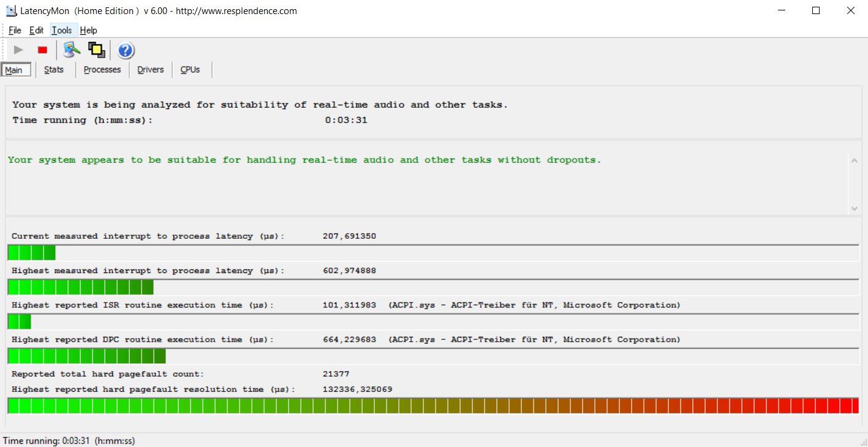Image resolution: width=868 pixels, height=447 pixels.
Task: Go to the Drivers tab
Action: tap(150, 70)
